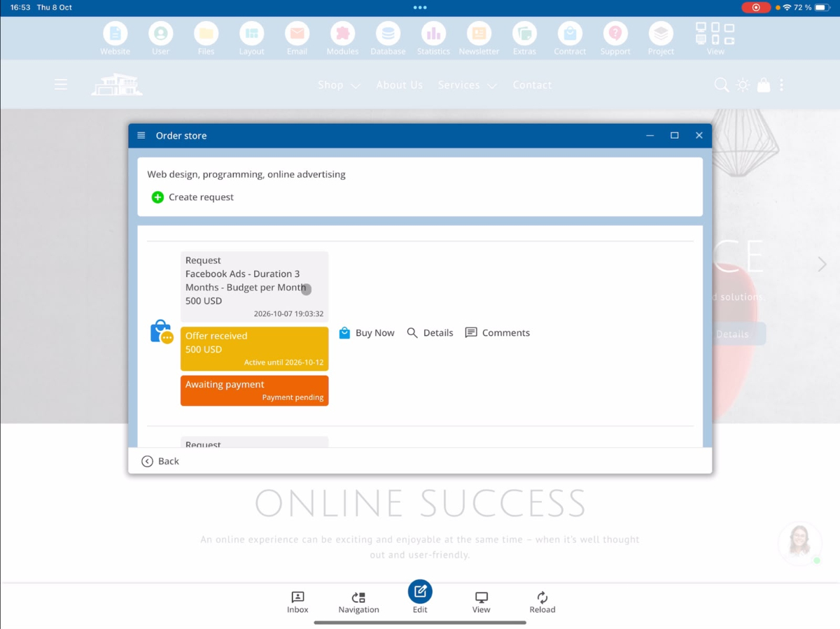Open the vertical three-dot more menu
Image resolution: width=840 pixels, height=629 pixels.
click(781, 85)
